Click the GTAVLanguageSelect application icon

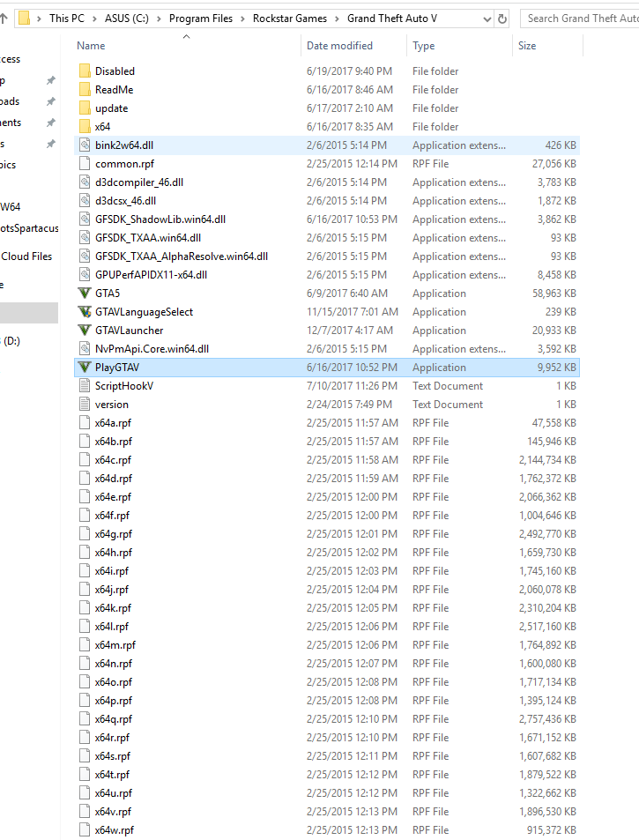point(84,312)
